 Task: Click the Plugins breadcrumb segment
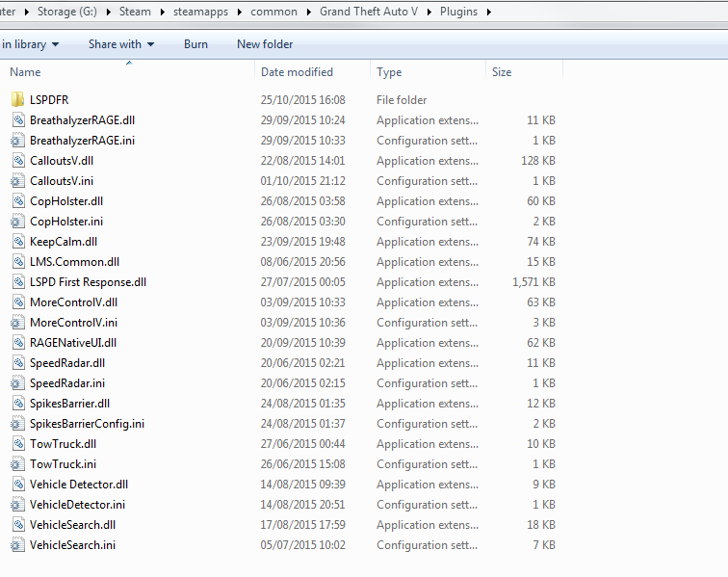coord(458,12)
